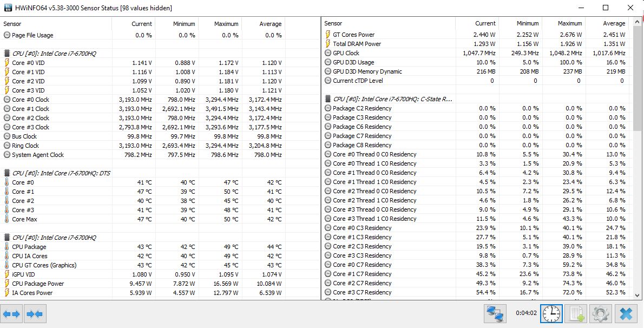Screen dimensions: 644x328
Task: Click the chip icon of CPU DTS group
Action: click(7, 173)
